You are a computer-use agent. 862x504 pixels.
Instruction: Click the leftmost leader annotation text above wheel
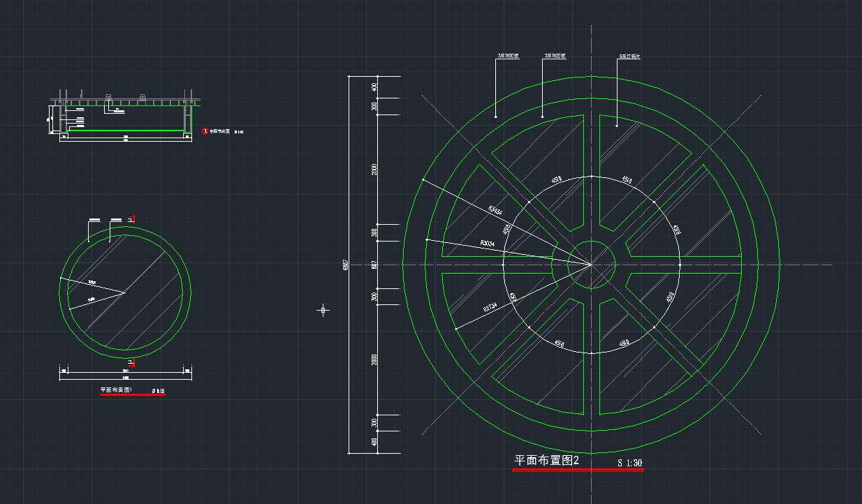click(x=508, y=55)
